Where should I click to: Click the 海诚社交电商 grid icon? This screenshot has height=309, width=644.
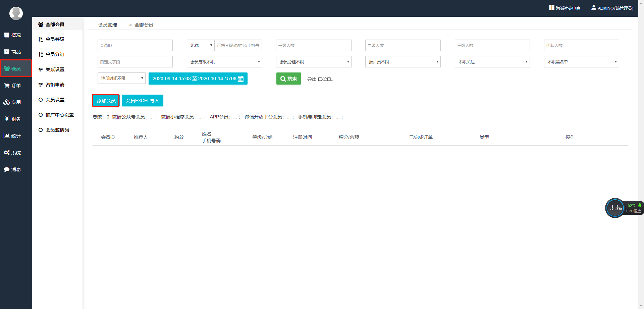pyautogui.click(x=551, y=7)
